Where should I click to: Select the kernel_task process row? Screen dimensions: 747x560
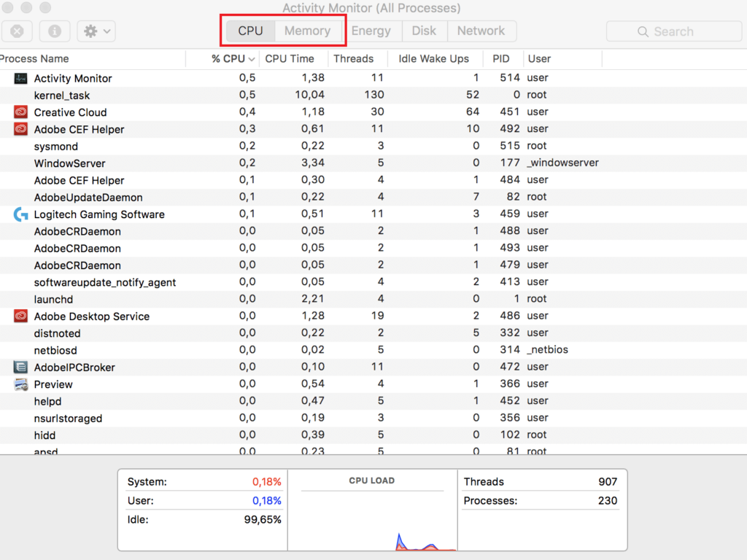click(x=373, y=96)
